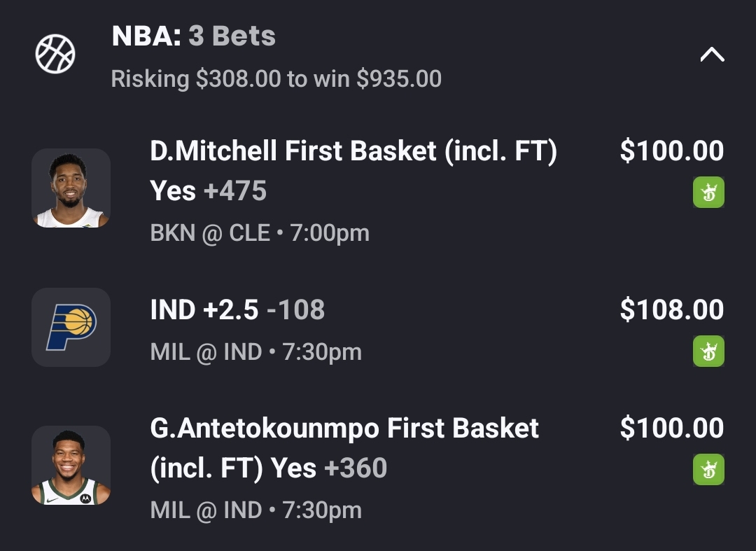Tap G.Antetokounmpo's player headshot

click(71, 465)
